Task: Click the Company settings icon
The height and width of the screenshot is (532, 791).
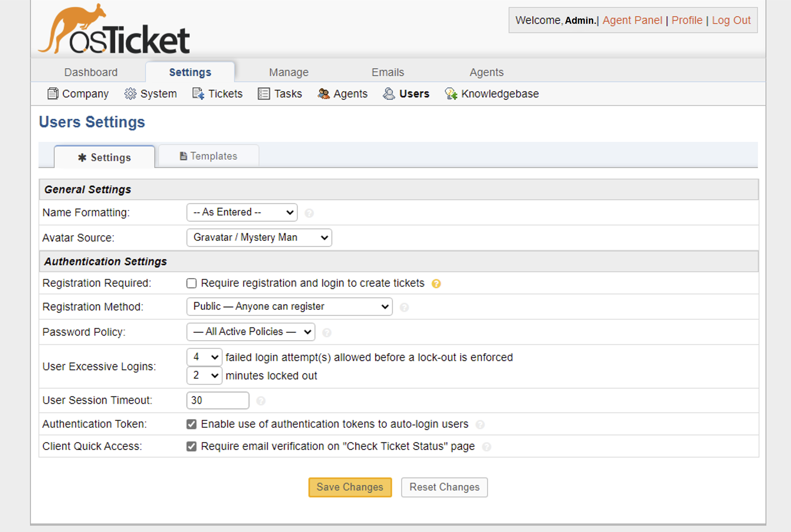Action: pos(53,94)
